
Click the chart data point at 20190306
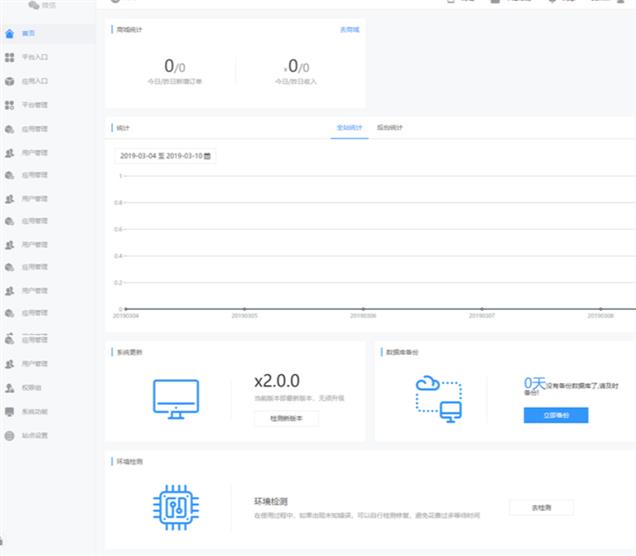[362, 309]
